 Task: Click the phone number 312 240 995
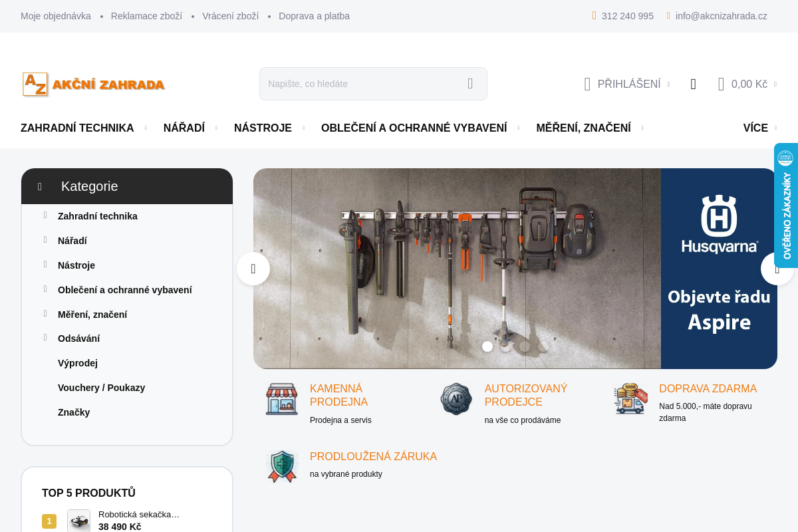click(x=627, y=16)
